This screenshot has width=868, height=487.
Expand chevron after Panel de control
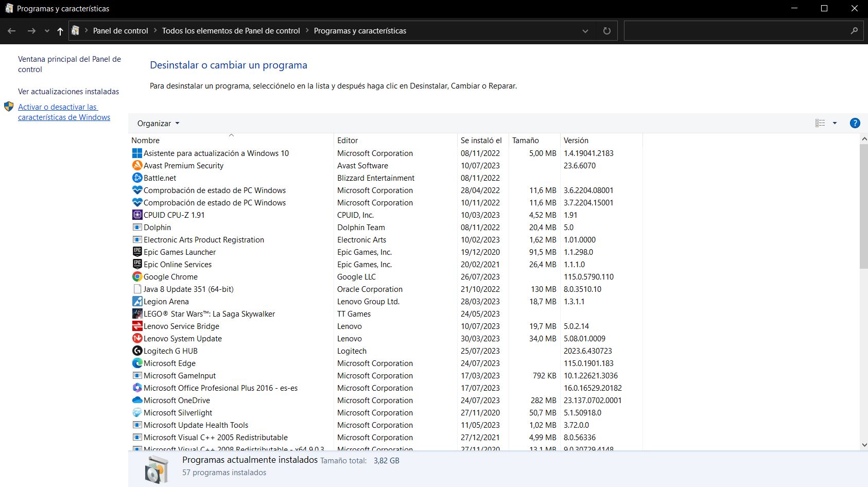click(x=155, y=30)
